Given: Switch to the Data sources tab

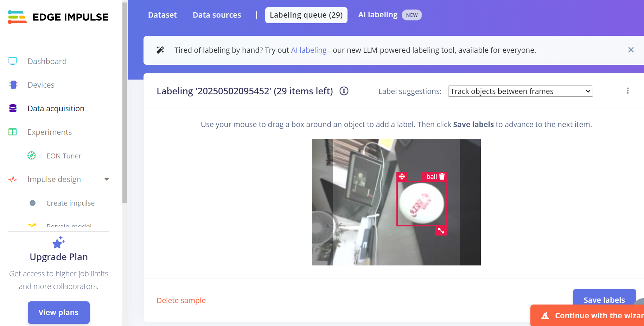Looking at the screenshot, I should click(217, 15).
